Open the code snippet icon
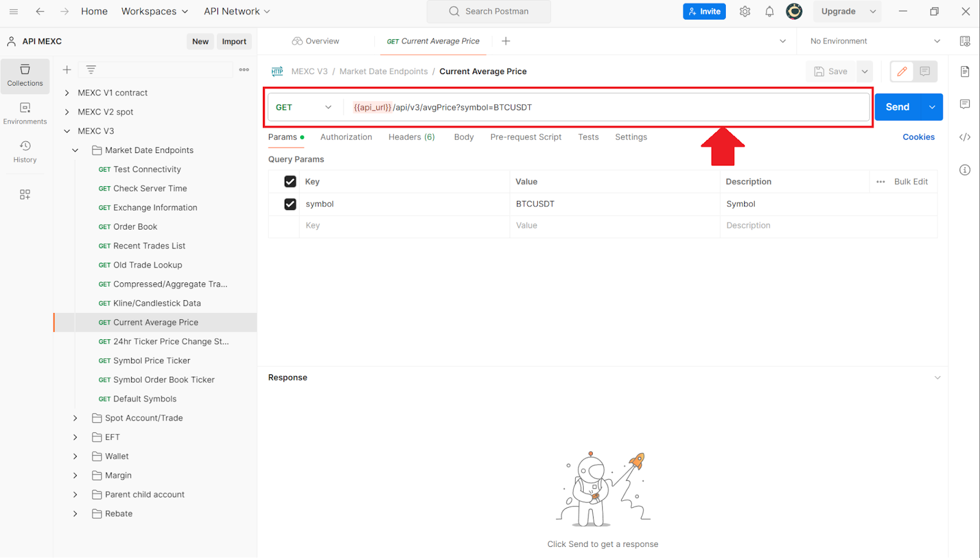Image resolution: width=980 pixels, height=558 pixels. 965,137
